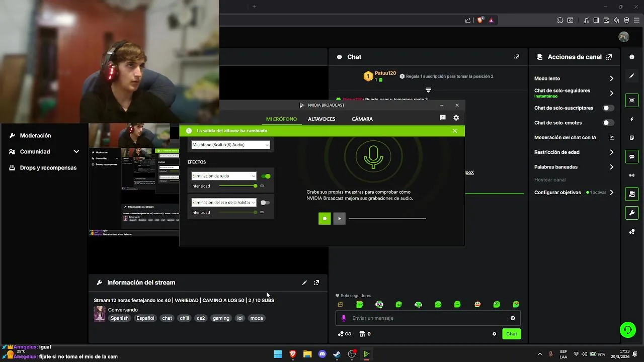The image size is (644, 362).
Task: Switch to the MICRÓFONO tab
Action: click(282, 119)
